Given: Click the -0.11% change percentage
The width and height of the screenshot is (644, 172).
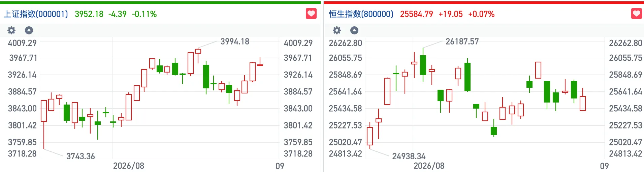Looking at the screenshot, I should coord(144,14).
